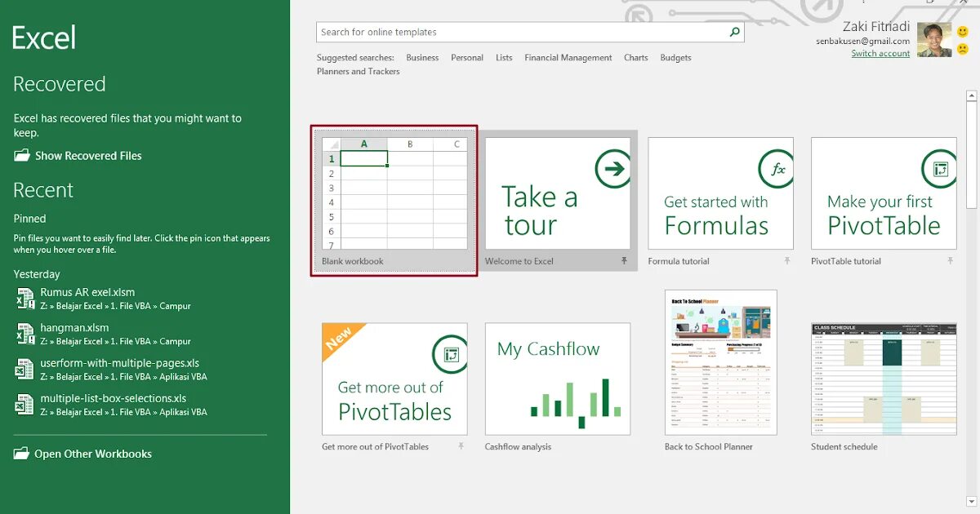The height and width of the screenshot is (514, 980).
Task: Click the userform-with-multiple-pages.xls file icon
Action: click(25, 369)
